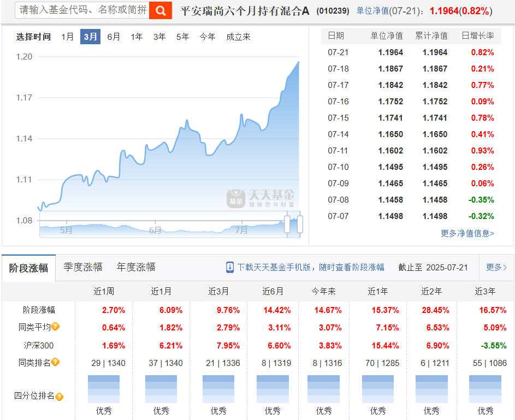
Task: Click the 近3月 quartile ranking bar
Action: point(218,389)
